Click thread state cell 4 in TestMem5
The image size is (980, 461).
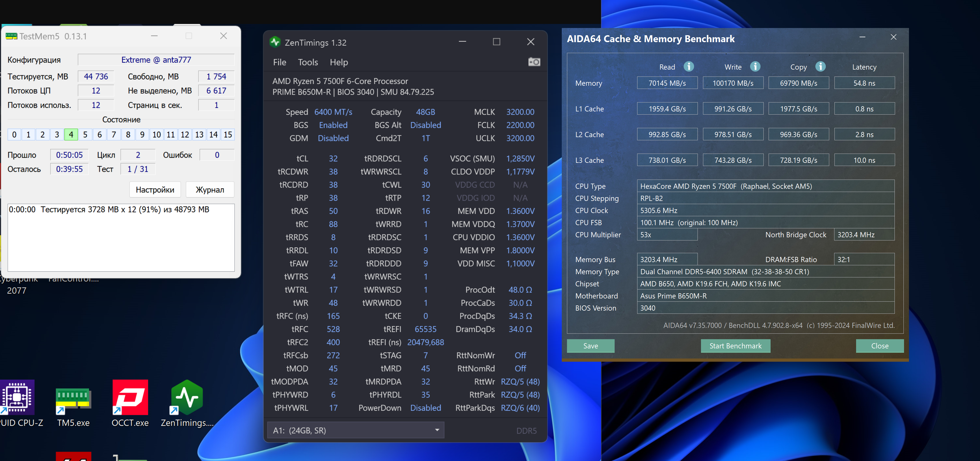coord(71,135)
